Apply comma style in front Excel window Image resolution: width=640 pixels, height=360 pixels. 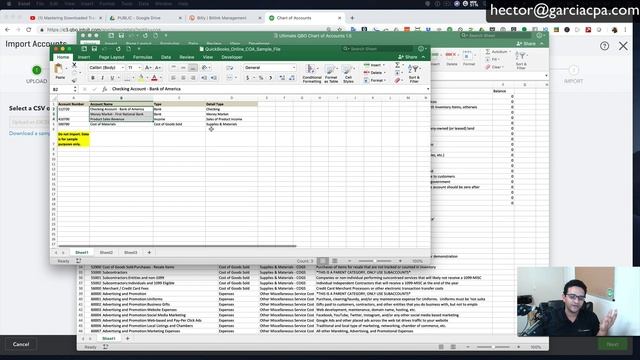270,78
